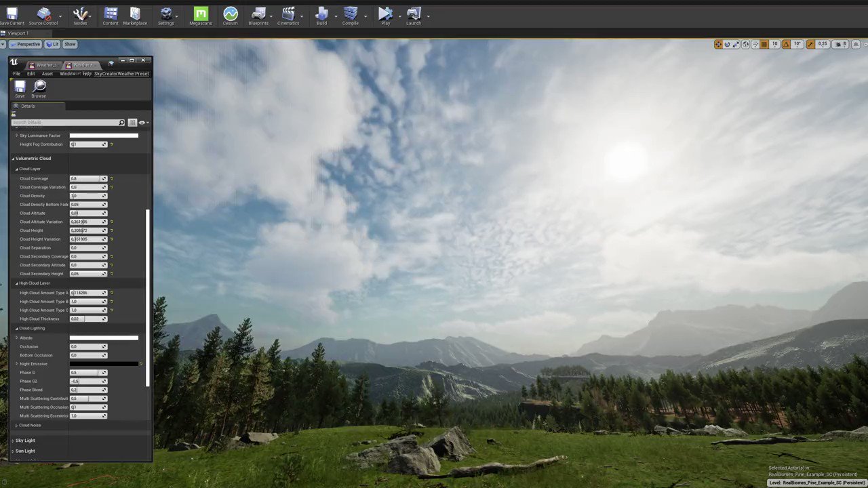Click the Browse icon in the preset editor
Image resolution: width=868 pixels, height=488 pixels.
coord(39,87)
